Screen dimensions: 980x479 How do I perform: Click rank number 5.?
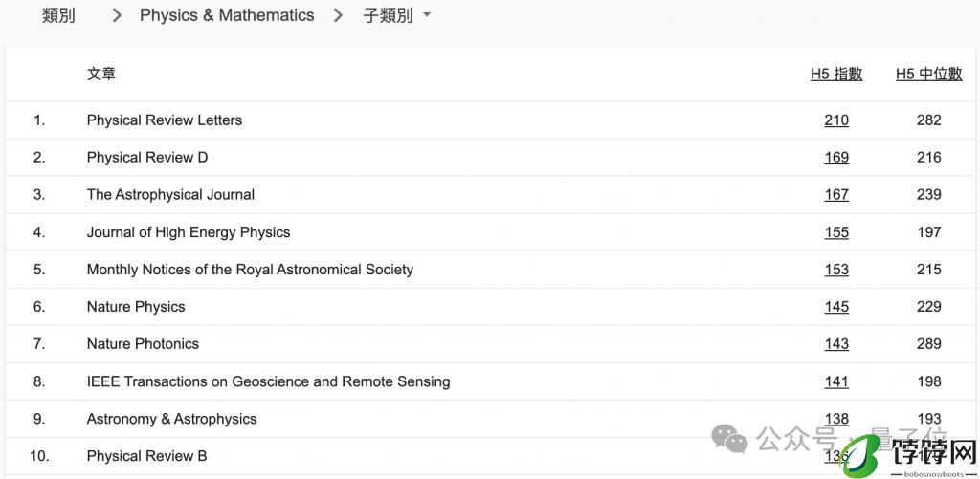click(x=39, y=270)
